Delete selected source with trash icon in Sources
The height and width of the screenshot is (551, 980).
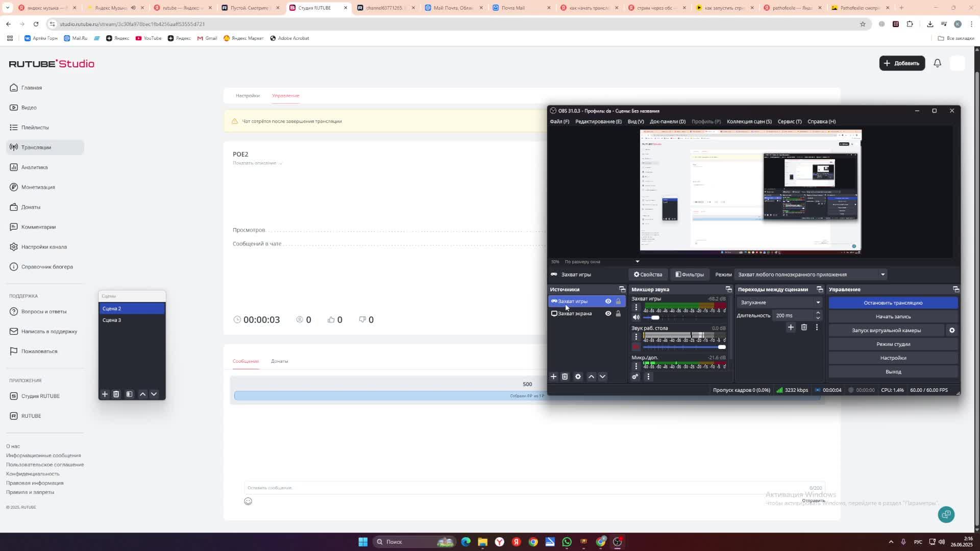click(x=565, y=377)
